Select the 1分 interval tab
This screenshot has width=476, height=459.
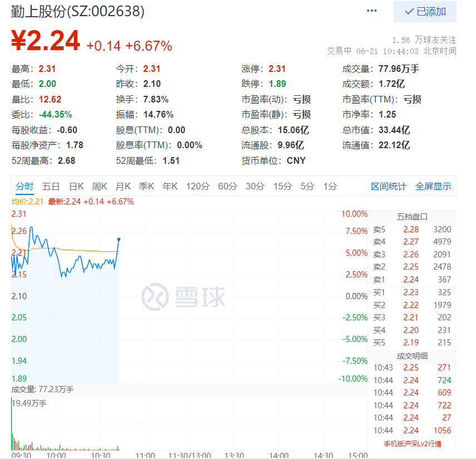(330, 186)
